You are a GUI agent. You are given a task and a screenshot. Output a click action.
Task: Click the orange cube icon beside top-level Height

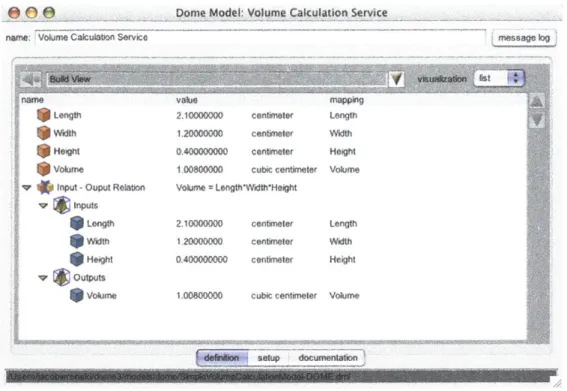point(43,151)
